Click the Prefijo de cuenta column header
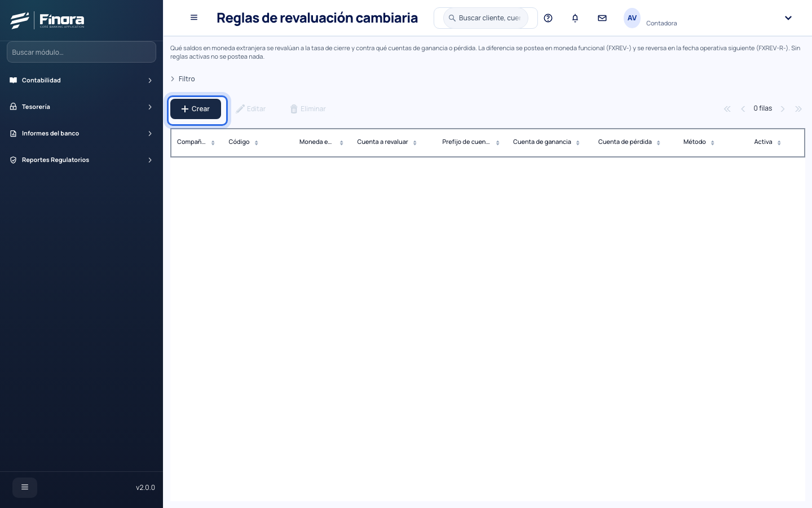 click(x=471, y=142)
